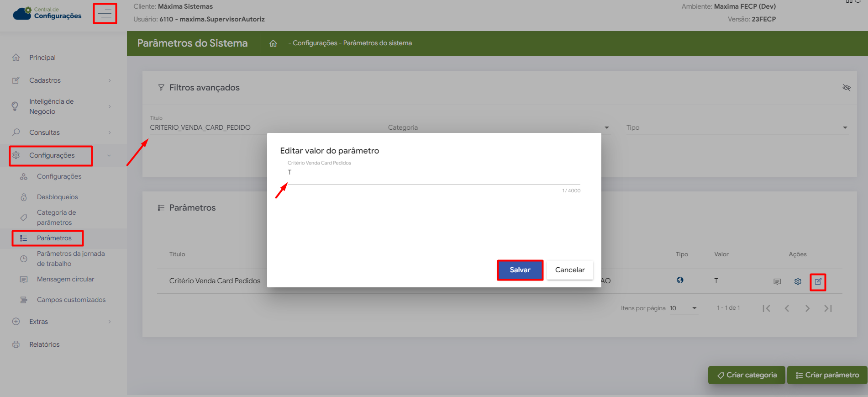Click the Cancelar button
Viewport: 868px width, 397px height.
(569, 270)
